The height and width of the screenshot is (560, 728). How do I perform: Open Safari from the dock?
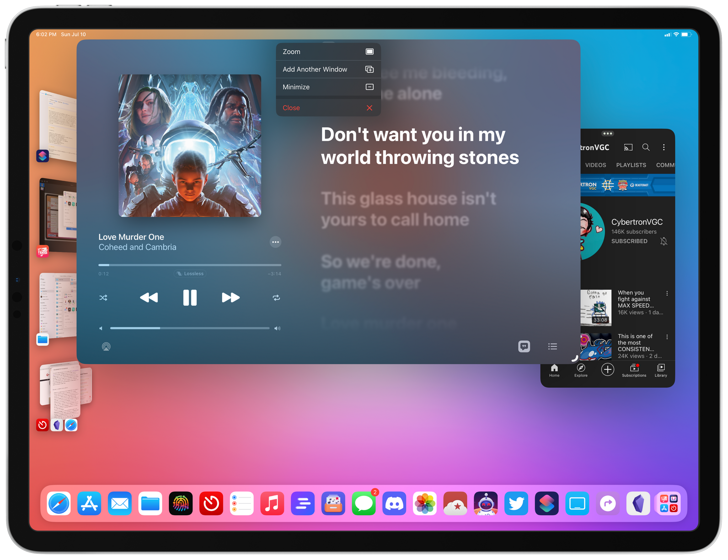[59, 503]
